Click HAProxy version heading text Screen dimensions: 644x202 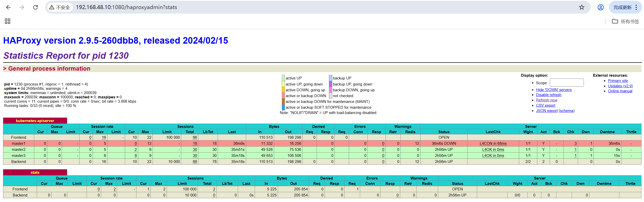[x=116, y=41]
